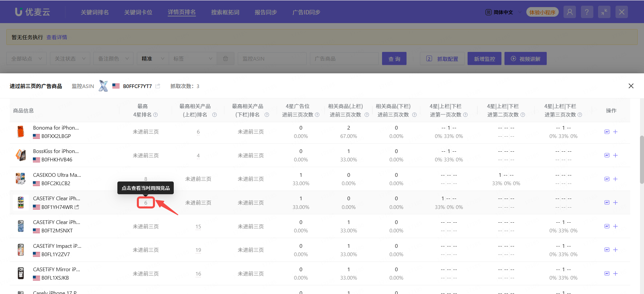Switch to 关键词排名 tab
644x294 pixels.
95,12
